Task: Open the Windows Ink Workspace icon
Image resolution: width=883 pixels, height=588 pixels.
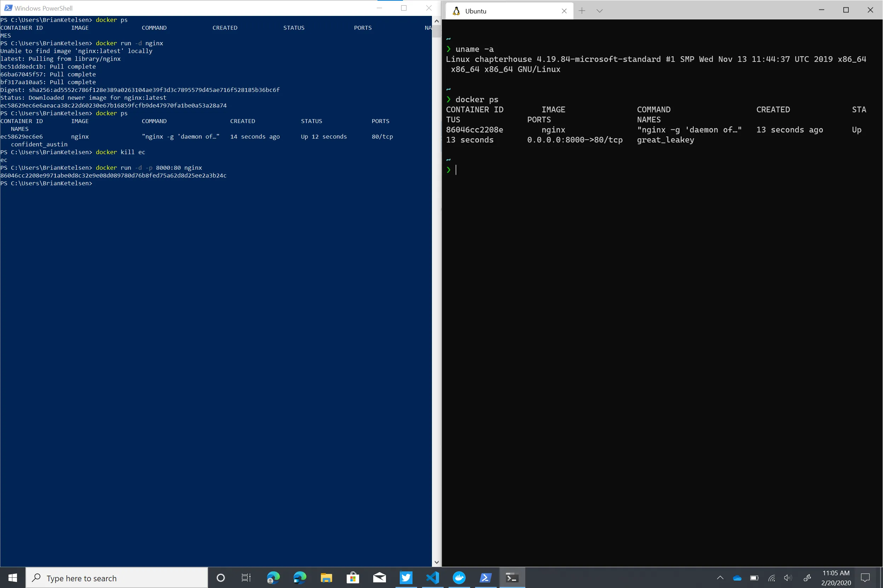Action: (x=807, y=578)
